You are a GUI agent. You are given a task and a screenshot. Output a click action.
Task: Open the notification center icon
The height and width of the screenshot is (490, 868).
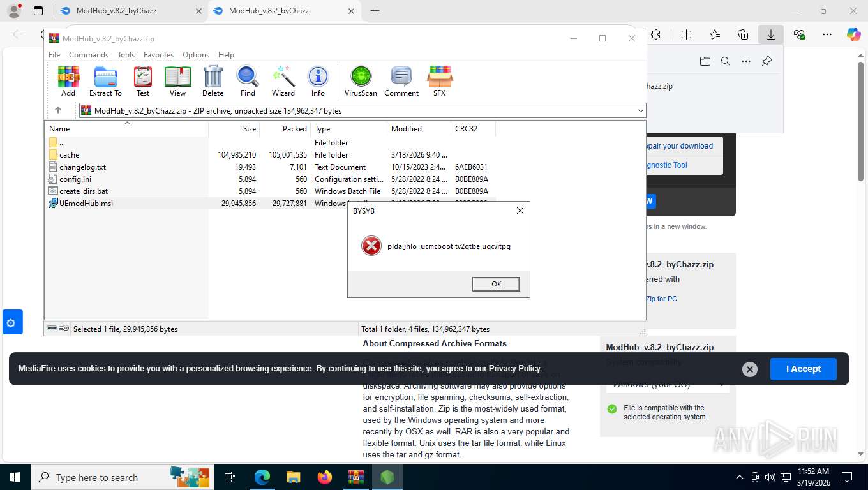[847, 477]
